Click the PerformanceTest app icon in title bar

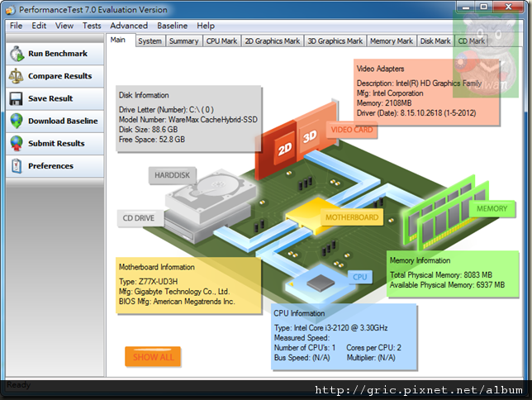[10, 10]
